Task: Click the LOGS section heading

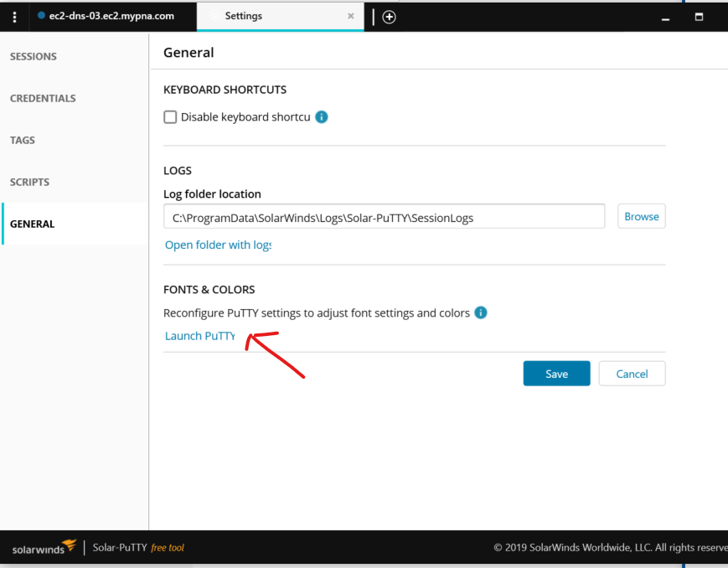Action: 178,170
